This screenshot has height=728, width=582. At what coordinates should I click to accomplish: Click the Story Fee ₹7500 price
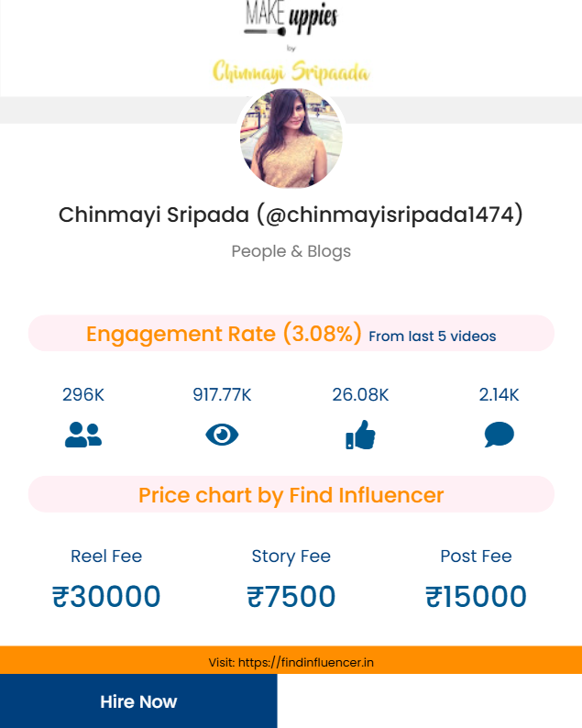click(291, 597)
